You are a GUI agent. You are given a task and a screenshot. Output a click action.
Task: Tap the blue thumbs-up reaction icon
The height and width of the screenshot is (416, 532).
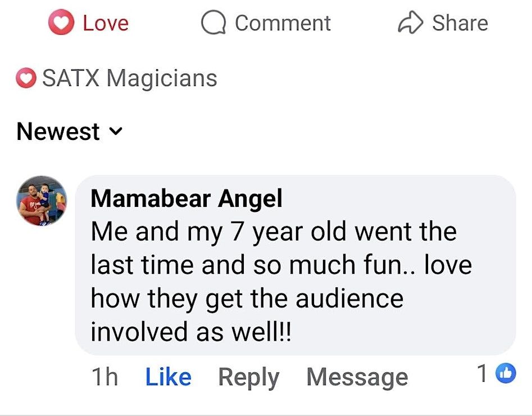click(x=506, y=373)
